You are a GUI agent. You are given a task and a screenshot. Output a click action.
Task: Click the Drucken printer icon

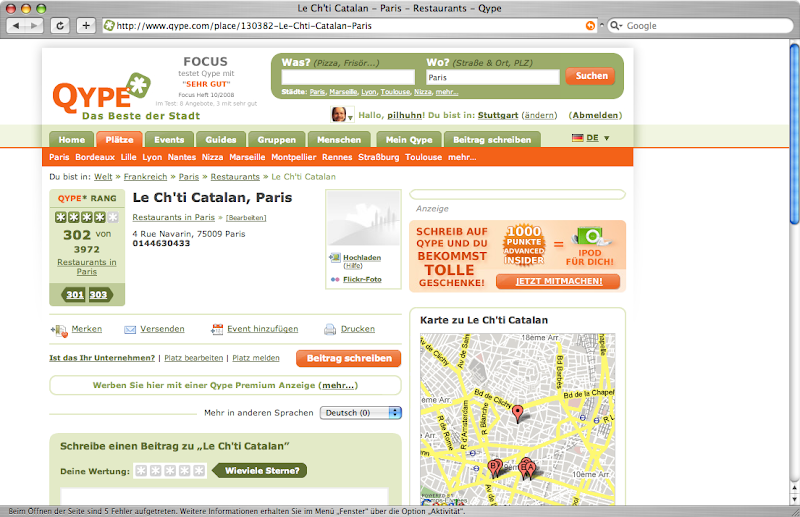[x=330, y=329]
